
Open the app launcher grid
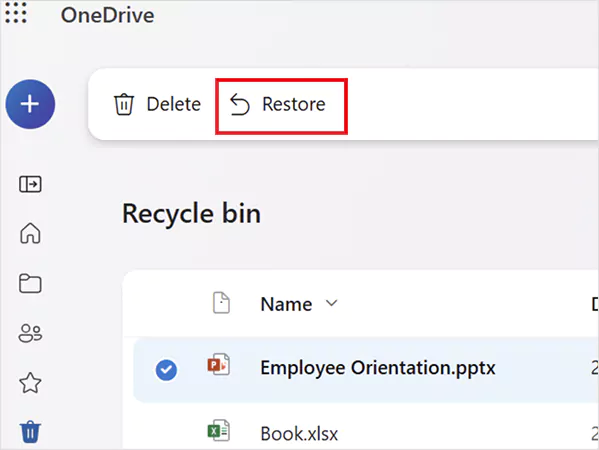click(16, 13)
